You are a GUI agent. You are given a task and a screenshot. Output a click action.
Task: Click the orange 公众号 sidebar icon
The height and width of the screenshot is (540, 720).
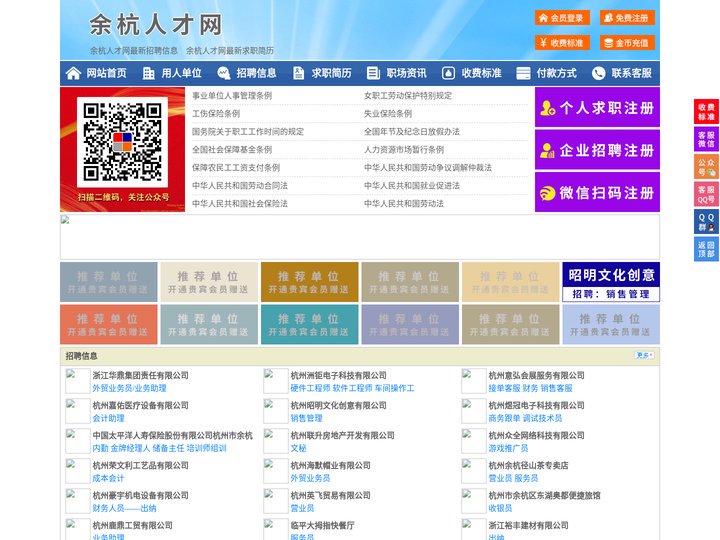tap(706, 167)
